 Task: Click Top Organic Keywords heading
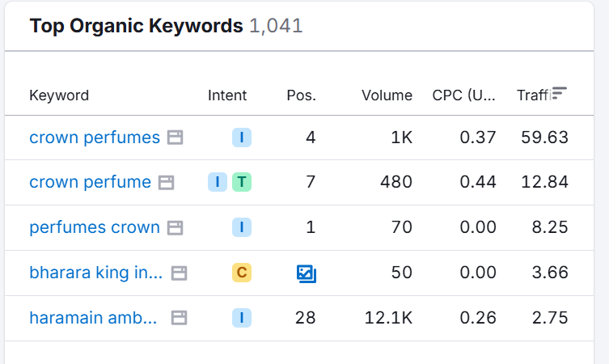[136, 26]
